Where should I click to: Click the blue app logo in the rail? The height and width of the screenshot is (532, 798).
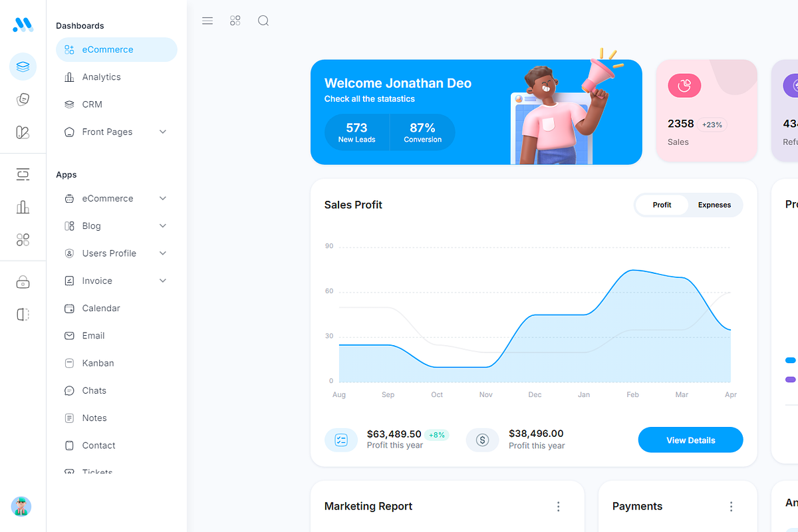[23, 25]
